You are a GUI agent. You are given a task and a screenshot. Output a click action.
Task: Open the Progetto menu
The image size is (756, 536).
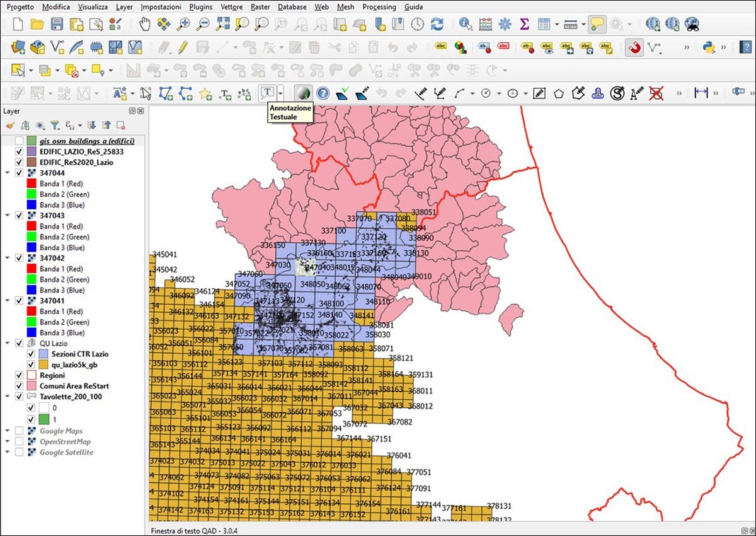[20, 7]
